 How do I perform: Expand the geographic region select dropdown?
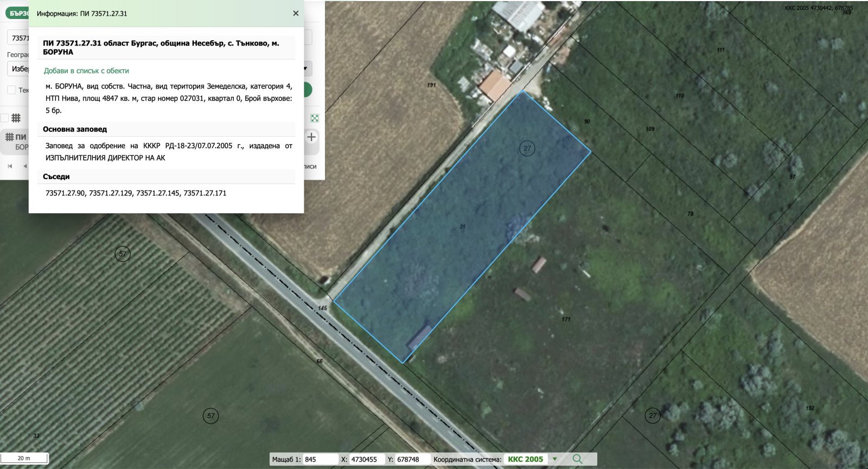click(306, 69)
